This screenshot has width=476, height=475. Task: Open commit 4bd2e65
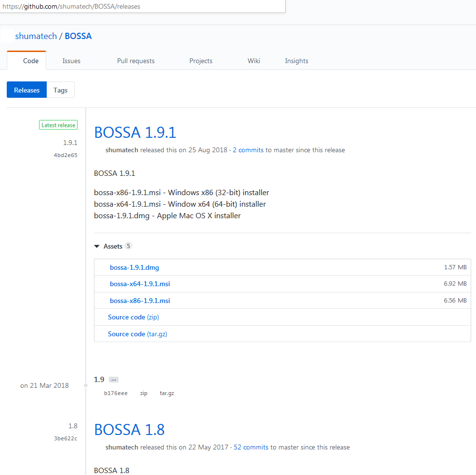[x=66, y=155]
